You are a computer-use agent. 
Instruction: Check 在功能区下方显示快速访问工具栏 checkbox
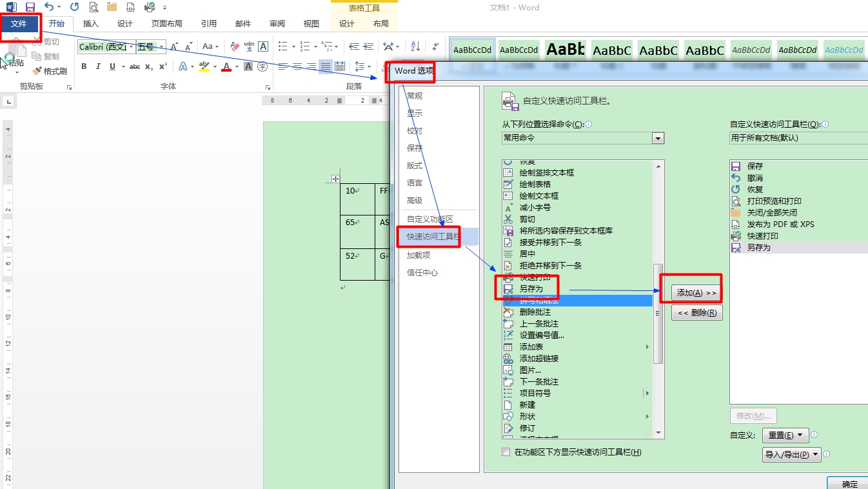coord(506,452)
